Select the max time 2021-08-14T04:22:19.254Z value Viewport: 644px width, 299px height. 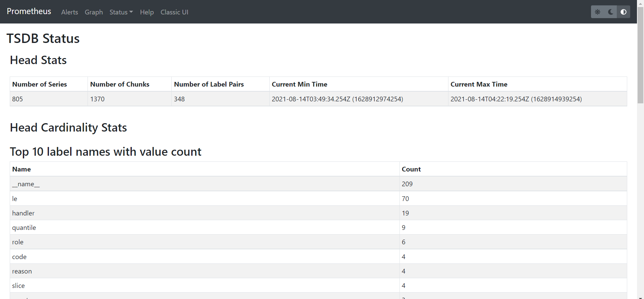point(516,99)
